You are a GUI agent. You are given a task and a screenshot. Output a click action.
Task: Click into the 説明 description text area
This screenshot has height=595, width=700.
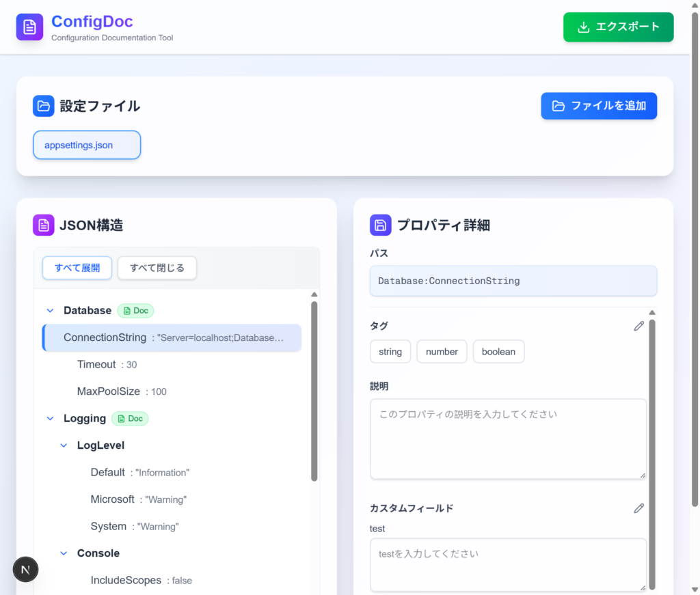(508, 439)
